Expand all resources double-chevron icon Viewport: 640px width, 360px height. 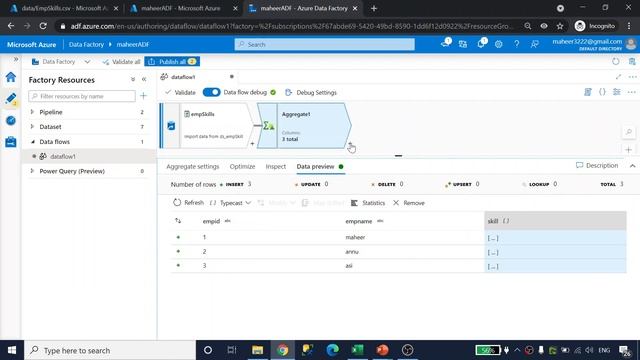[x=133, y=80]
